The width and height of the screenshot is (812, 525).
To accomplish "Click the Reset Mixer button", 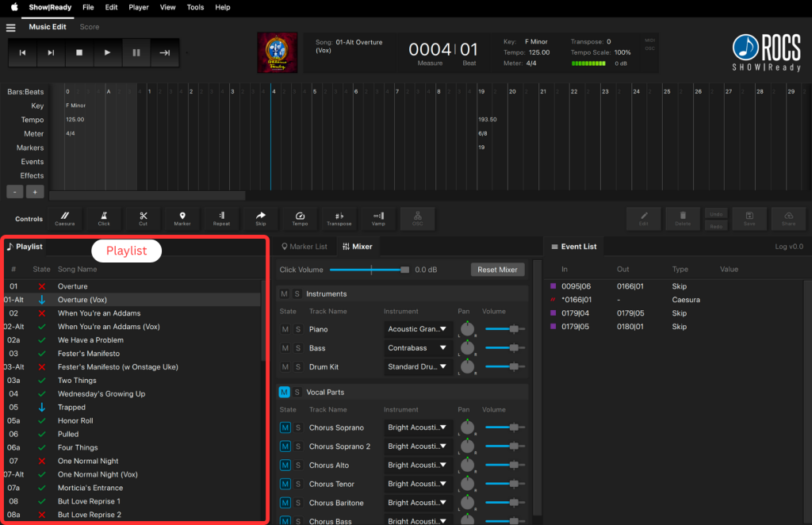I will tap(497, 270).
